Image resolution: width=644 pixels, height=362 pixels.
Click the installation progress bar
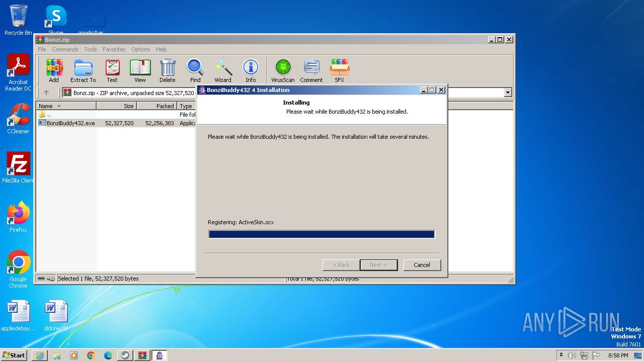click(x=321, y=234)
